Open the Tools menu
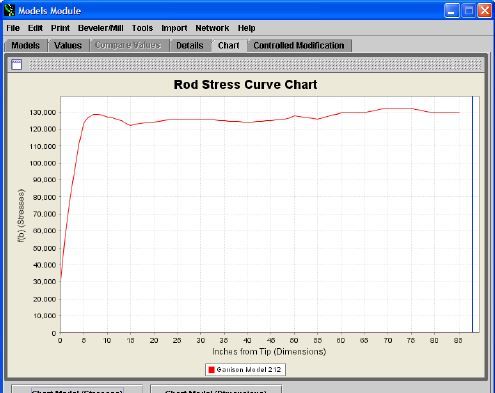Screen dimensions: 495x393 tap(142, 28)
